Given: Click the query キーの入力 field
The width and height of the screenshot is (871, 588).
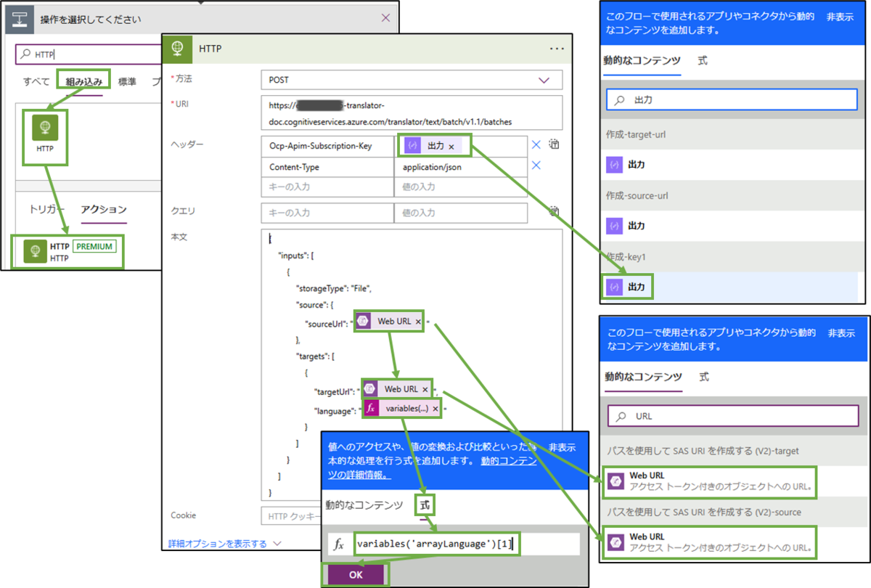Looking at the screenshot, I should click(327, 213).
